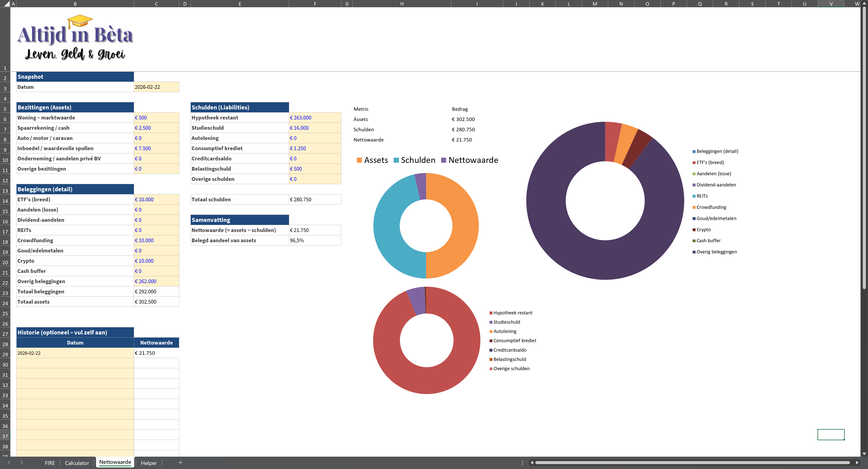Click horizontal scrollbar right arrow
The width and height of the screenshot is (868, 469).
click(x=857, y=463)
